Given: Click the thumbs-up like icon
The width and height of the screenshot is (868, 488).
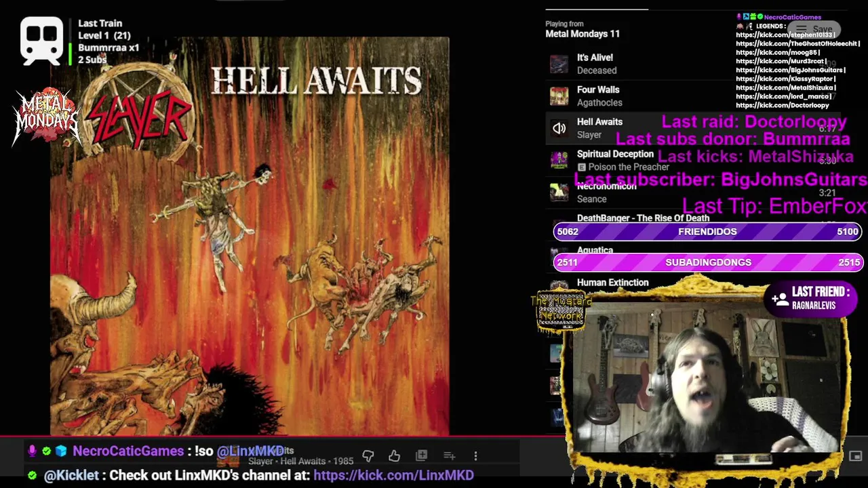Looking at the screenshot, I should 394,456.
